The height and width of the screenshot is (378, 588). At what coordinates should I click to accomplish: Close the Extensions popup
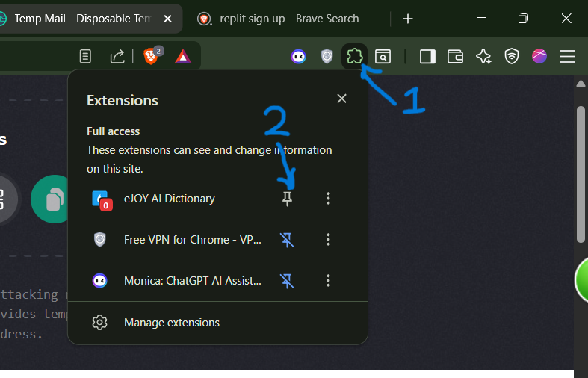pyautogui.click(x=341, y=99)
